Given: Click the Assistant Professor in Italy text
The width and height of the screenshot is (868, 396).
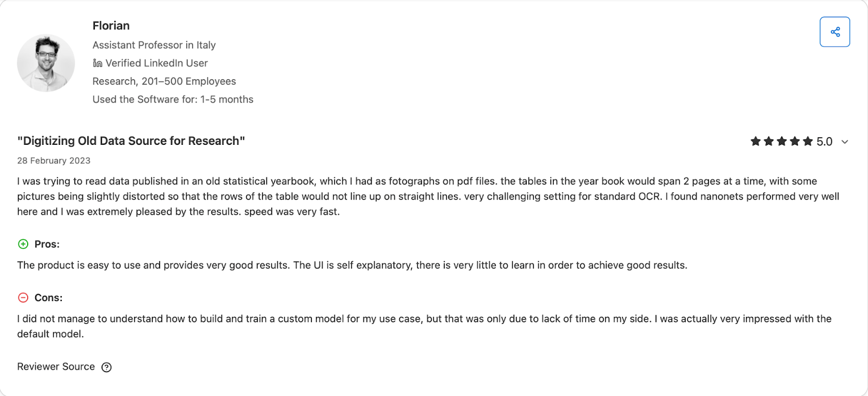Looking at the screenshot, I should pos(154,45).
